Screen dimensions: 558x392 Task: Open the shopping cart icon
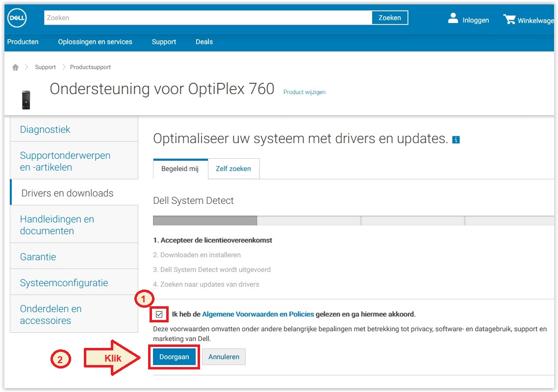tap(509, 19)
